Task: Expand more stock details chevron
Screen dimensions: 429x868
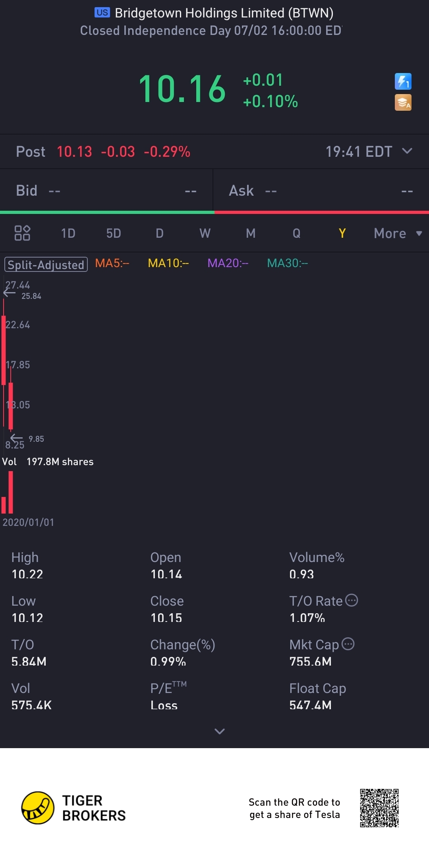Action: click(x=220, y=731)
